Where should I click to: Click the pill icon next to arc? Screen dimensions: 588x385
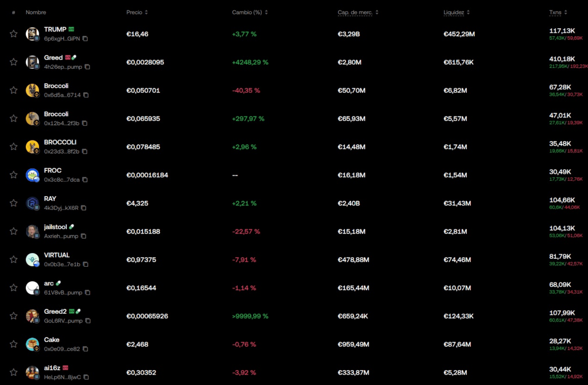coord(57,282)
